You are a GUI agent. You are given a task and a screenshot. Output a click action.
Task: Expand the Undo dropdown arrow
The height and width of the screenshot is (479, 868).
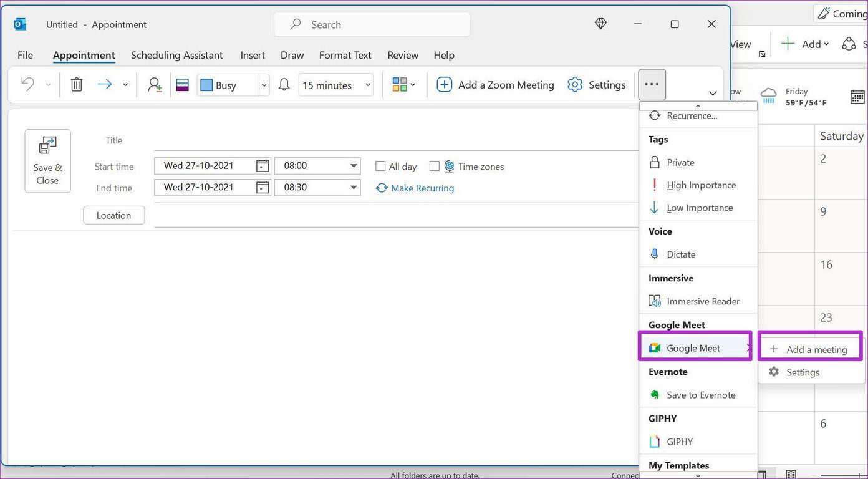point(48,85)
